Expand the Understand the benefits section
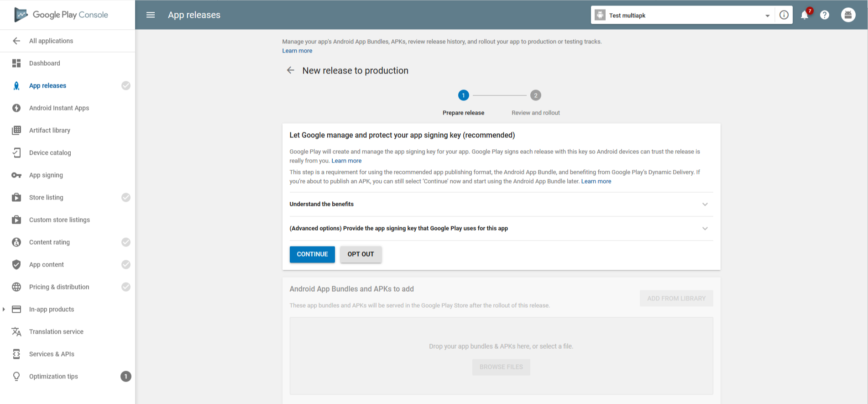868x404 pixels. click(x=705, y=204)
